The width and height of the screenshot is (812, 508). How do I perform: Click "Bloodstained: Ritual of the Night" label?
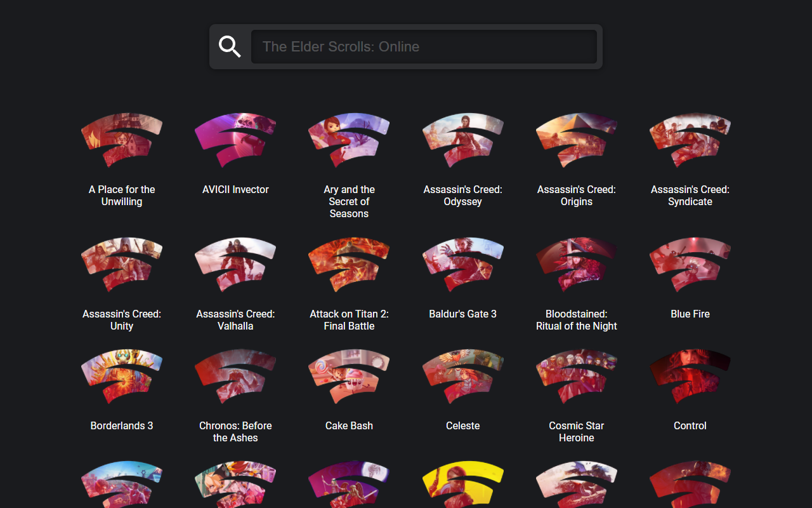(577, 320)
